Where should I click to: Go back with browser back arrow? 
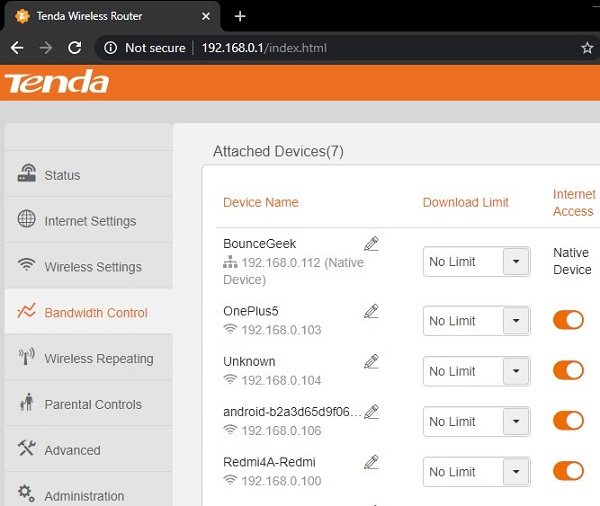click(17, 48)
